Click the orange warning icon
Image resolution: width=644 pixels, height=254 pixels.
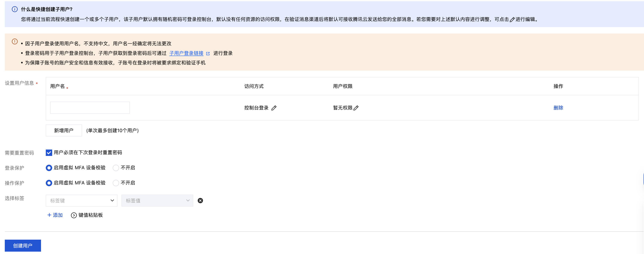(x=14, y=42)
